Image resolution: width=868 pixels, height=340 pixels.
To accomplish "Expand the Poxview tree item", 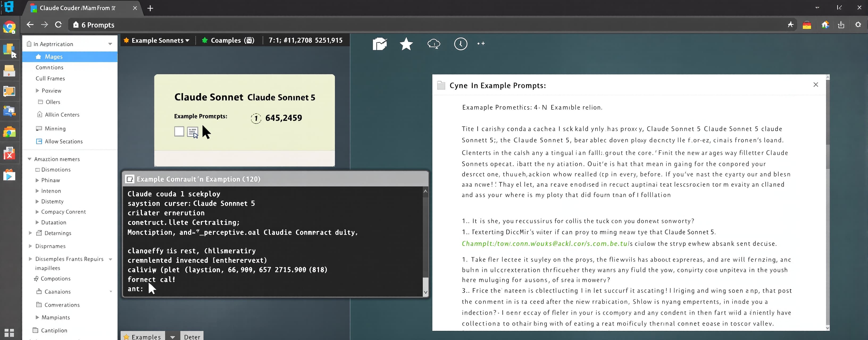I will 37,91.
